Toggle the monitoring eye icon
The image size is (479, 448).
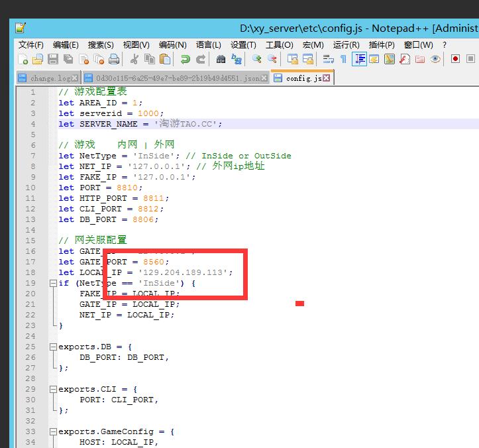(435, 59)
